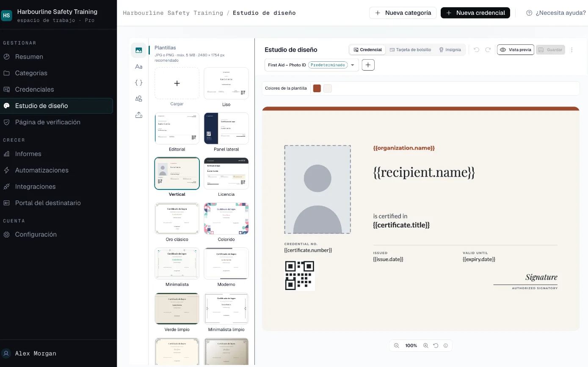
Task: Undo the last design change
Action: tap(476, 50)
